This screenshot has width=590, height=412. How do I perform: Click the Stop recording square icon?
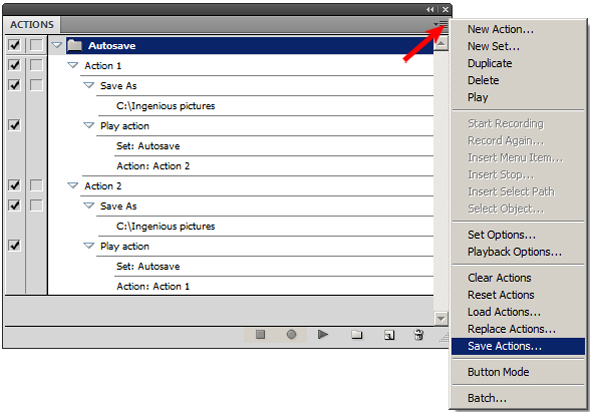click(x=260, y=334)
